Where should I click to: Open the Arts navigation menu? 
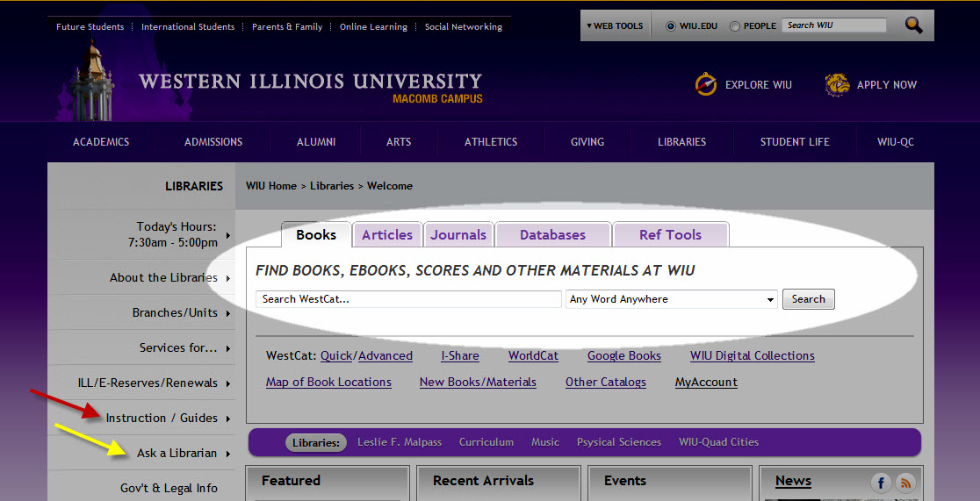pyautogui.click(x=399, y=142)
